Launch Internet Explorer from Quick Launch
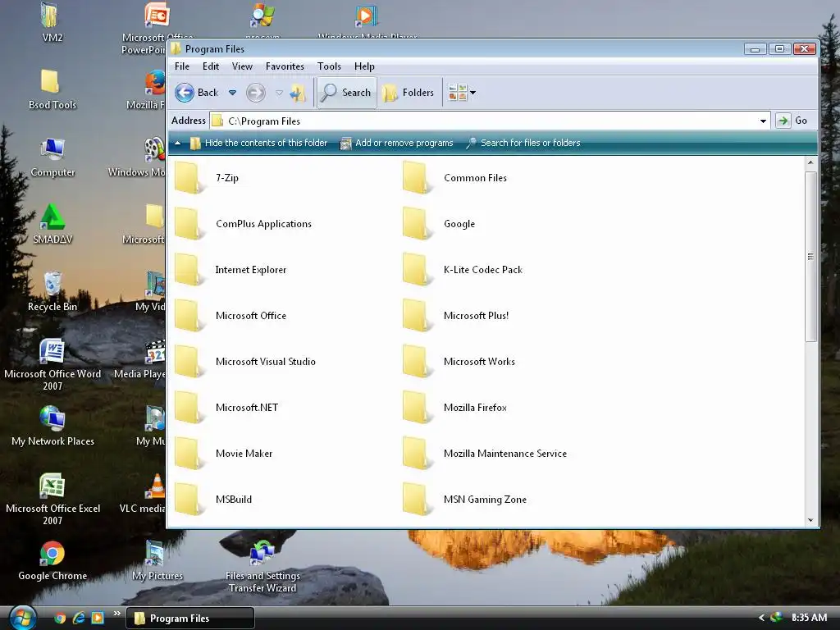Viewport: 840px width, 630px height. click(x=79, y=618)
